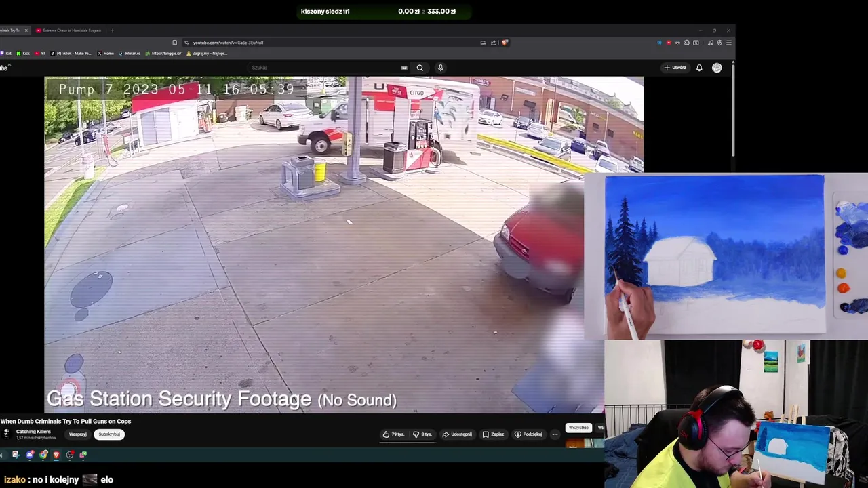Open the Filman.cc bookmark

coord(130,53)
